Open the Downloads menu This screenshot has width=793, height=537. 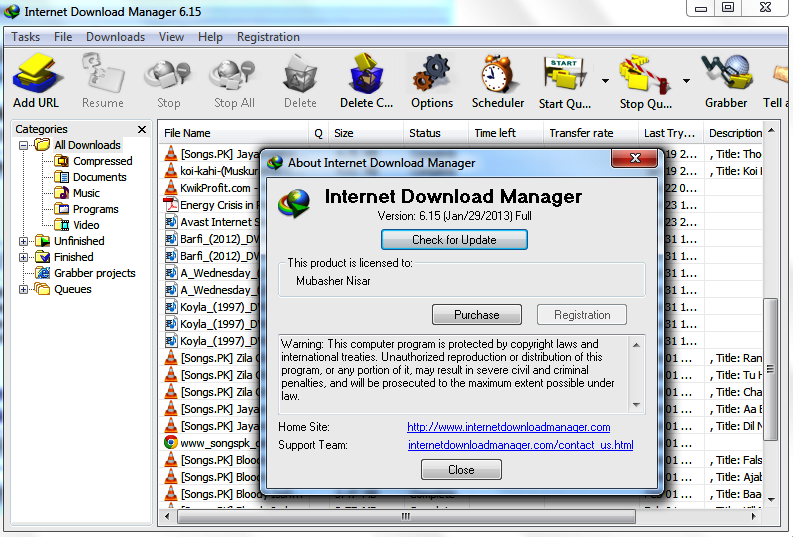tap(115, 37)
